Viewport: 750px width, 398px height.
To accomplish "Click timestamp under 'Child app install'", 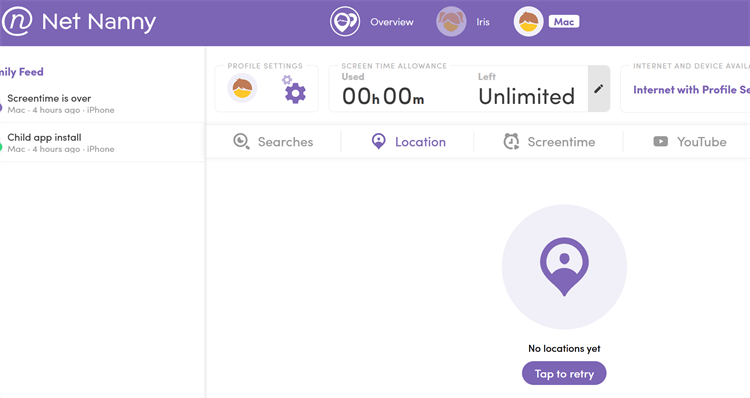I will point(61,149).
